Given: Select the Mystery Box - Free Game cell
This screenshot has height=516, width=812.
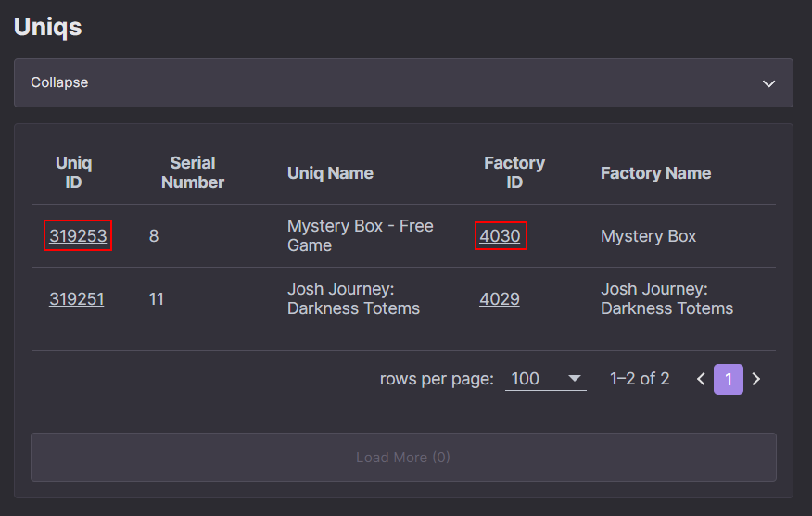Looking at the screenshot, I should coord(361,235).
